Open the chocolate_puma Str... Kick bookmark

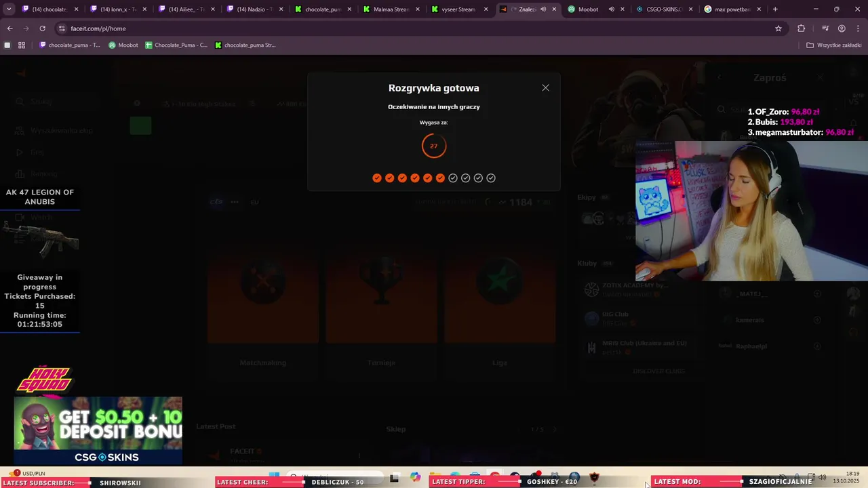click(245, 45)
